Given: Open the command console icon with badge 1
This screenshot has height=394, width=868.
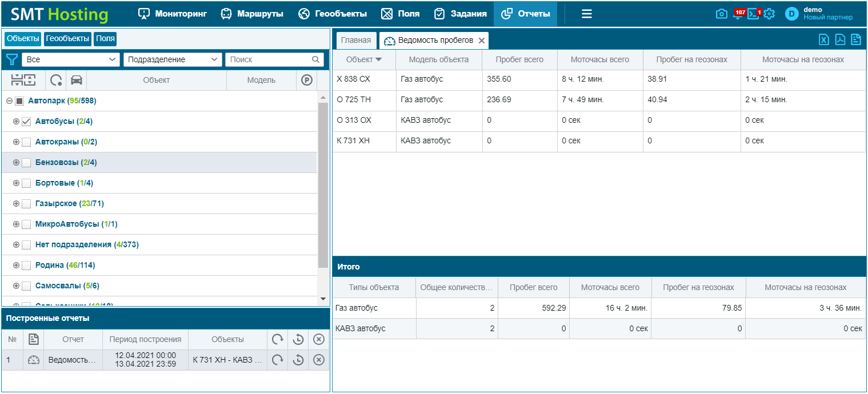Looking at the screenshot, I should (x=754, y=14).
